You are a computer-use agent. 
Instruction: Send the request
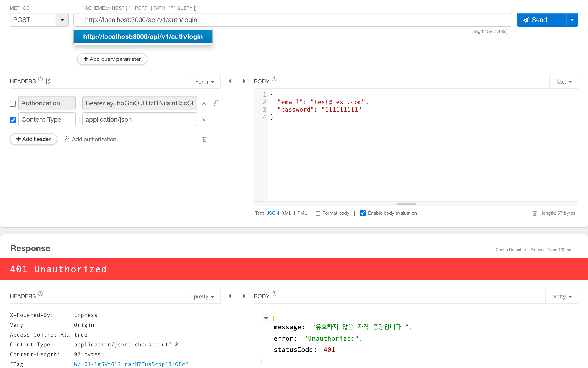(541, 20)
